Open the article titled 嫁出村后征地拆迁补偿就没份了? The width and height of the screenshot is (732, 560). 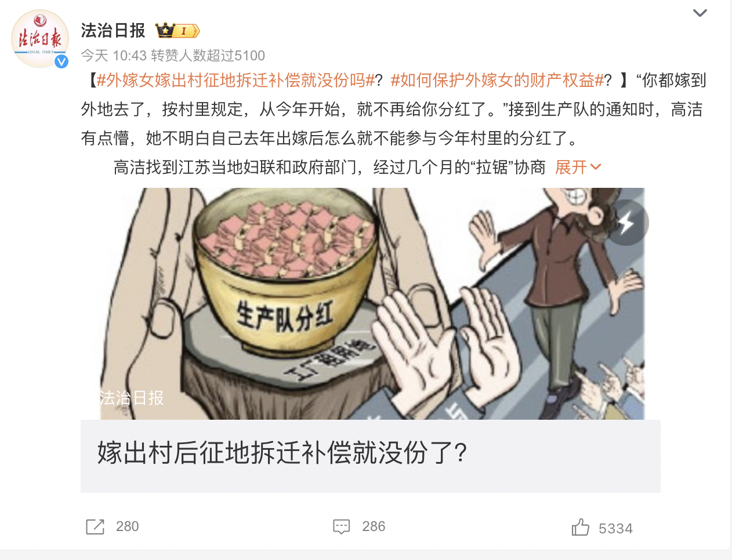282,453
